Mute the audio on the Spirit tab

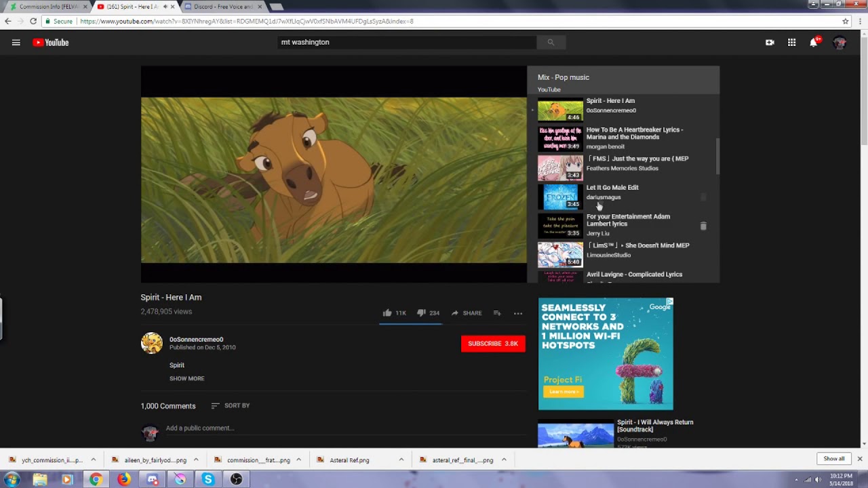165,7
